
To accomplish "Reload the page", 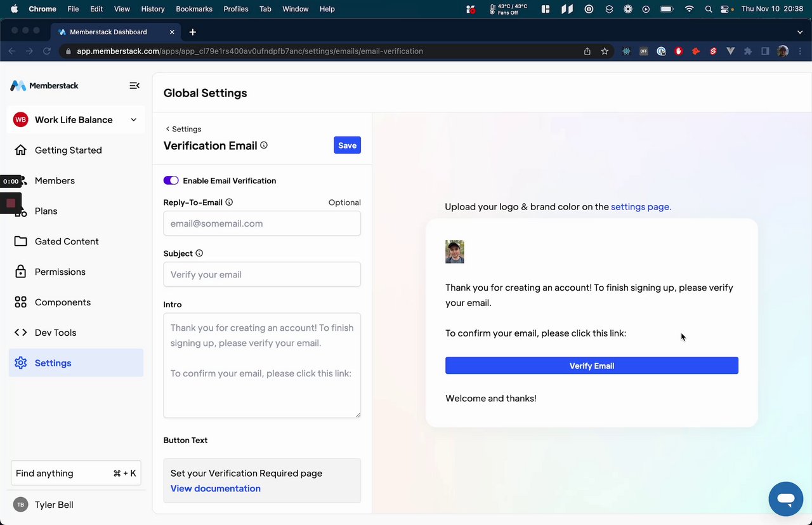I will [x=46, y=51].
